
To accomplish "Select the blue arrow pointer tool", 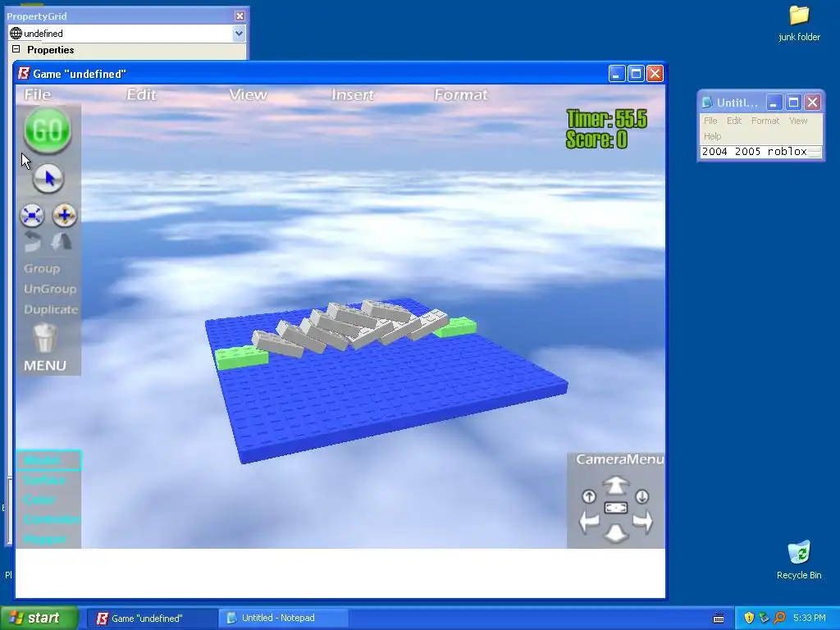I will tap(48, 178).
